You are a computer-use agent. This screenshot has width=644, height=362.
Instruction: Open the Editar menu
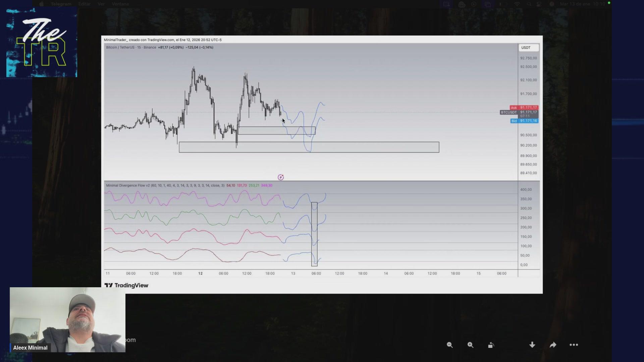click(x=84, y=4)
